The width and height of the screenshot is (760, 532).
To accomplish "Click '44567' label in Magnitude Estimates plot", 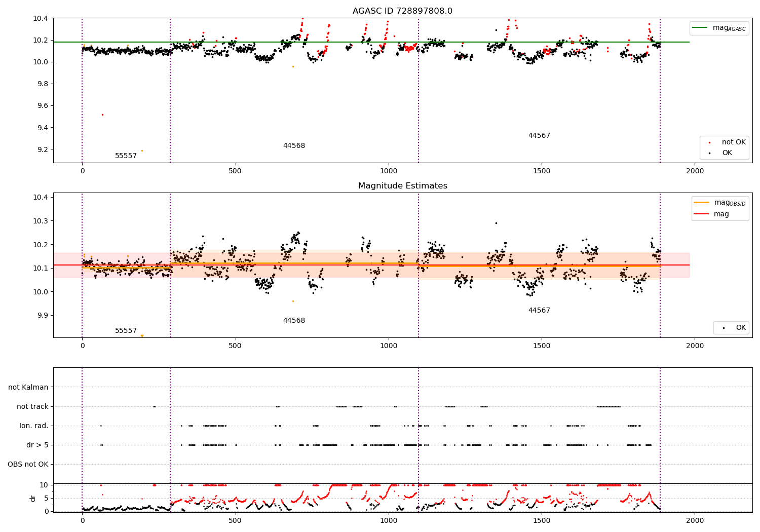I will [539, 310].
